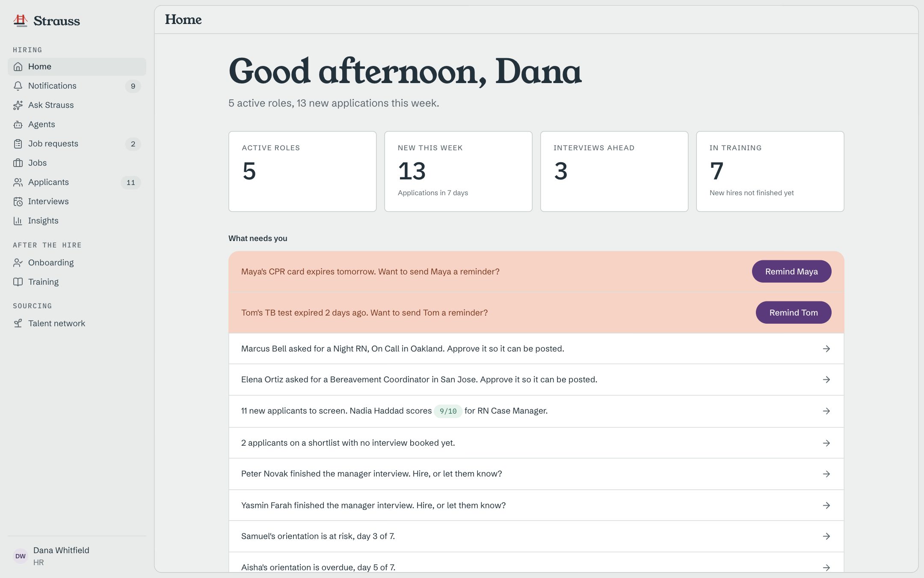Click the Training book icon

[18, 282]
